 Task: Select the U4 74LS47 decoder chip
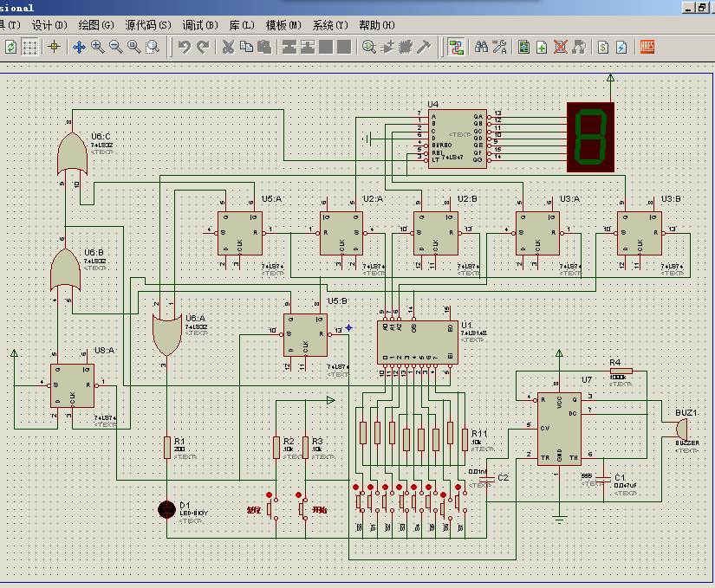(458, 139)
